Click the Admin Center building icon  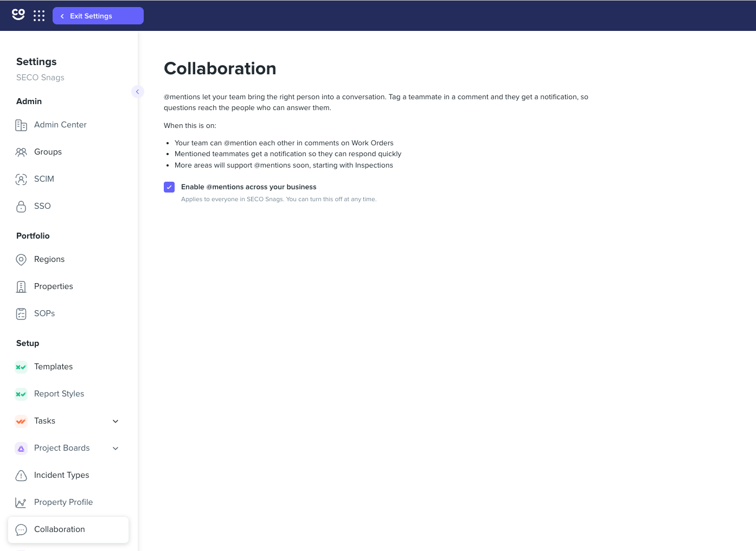point(21,125)
